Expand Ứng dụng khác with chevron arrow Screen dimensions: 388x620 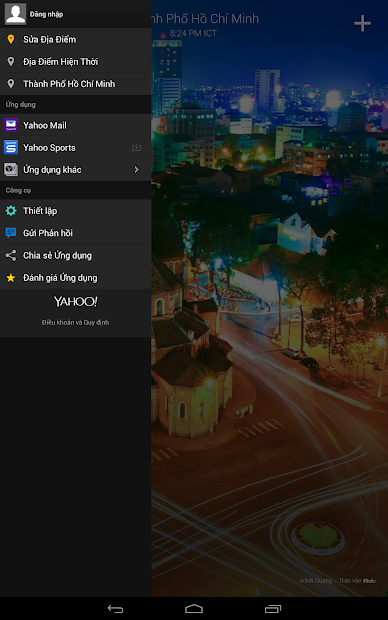[x=136, y=169]
